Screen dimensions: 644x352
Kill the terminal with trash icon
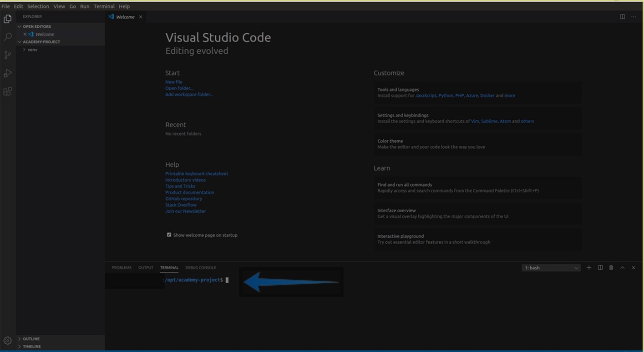point(611,268)
